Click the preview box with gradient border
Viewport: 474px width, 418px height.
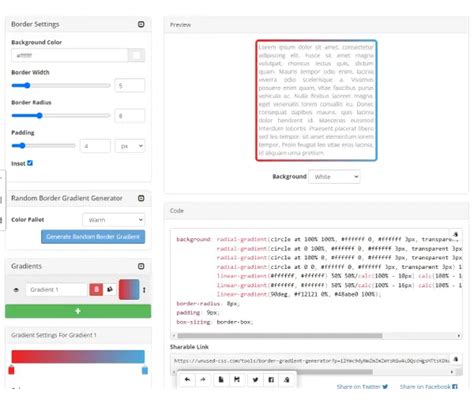tap(316, 100)
